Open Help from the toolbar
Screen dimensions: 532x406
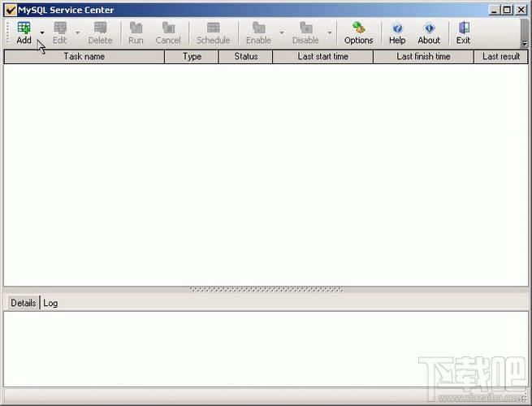[397, 32]
